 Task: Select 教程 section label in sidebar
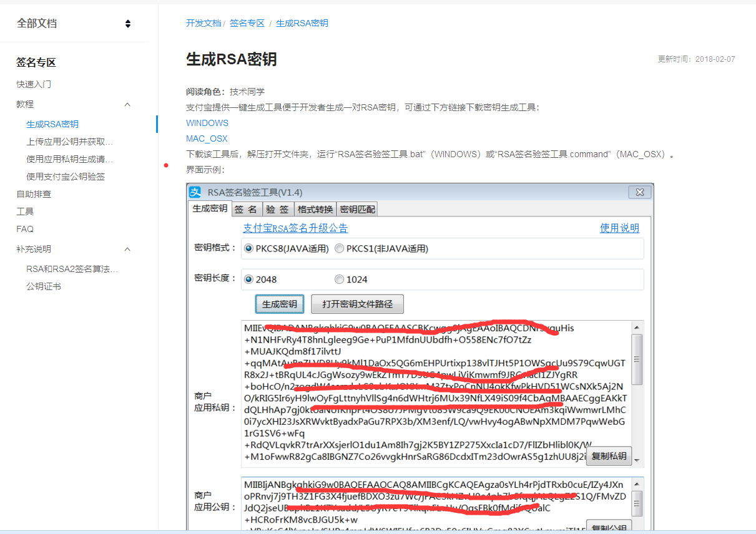(25, 104)
